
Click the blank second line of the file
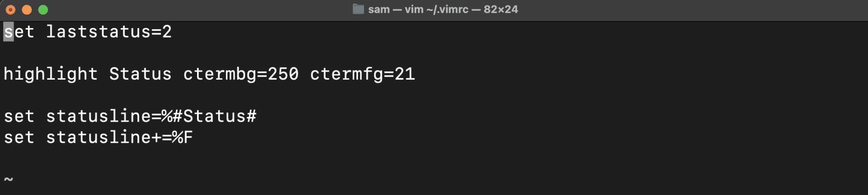434,53
